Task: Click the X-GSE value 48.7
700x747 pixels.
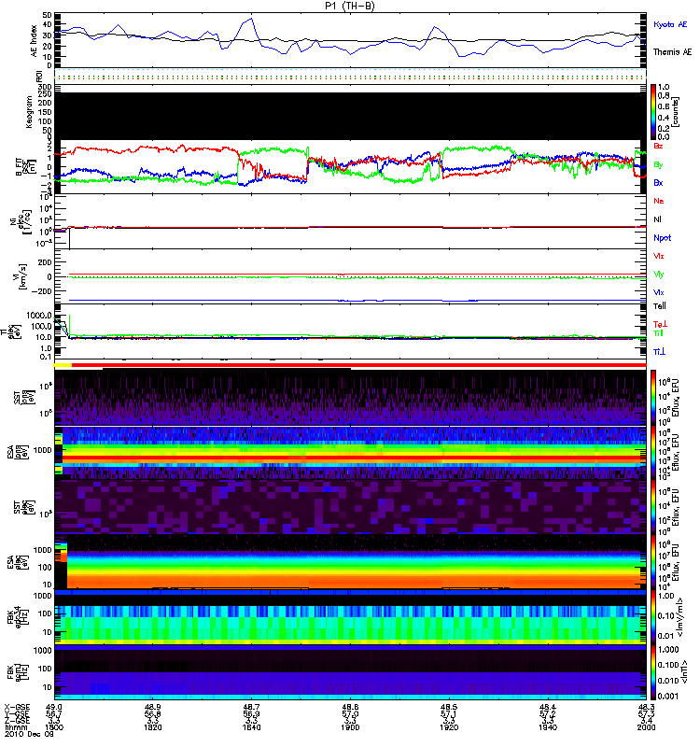Action: pyautogui.click(x=251, y=708)
